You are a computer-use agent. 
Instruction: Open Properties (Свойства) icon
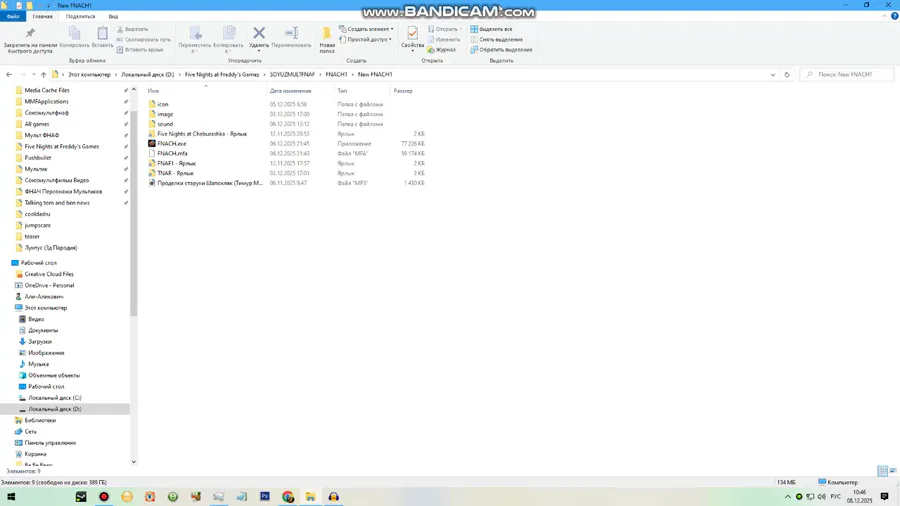pos(412,33)
